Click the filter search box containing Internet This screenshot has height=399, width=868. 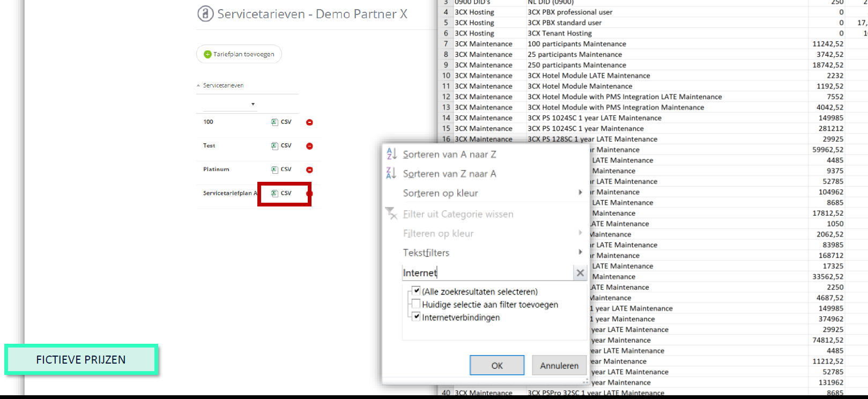coord(487,272)
